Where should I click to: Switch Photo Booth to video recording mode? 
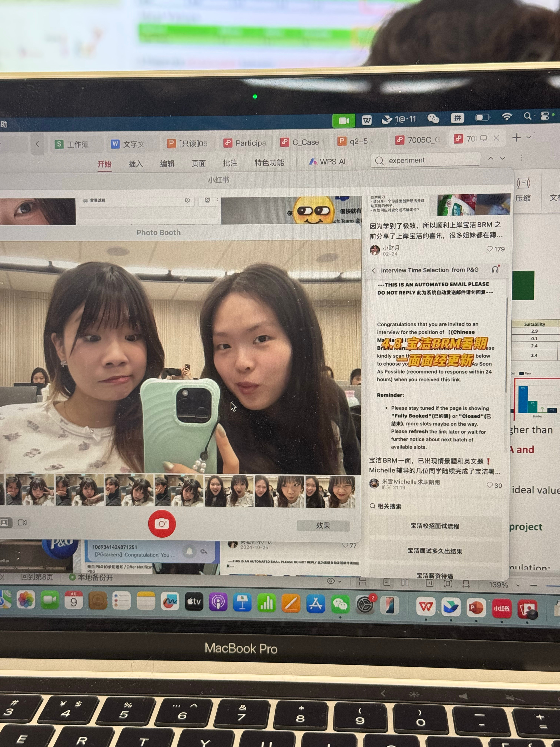point(22,522)
